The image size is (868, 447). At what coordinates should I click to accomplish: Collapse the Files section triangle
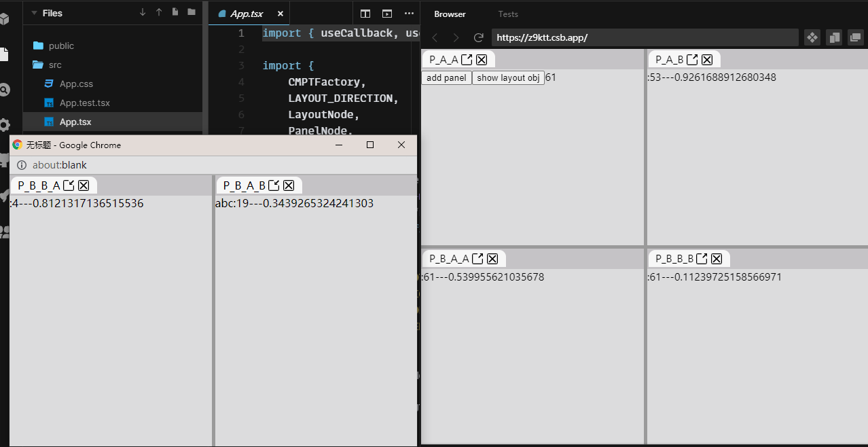click(33, 13)
